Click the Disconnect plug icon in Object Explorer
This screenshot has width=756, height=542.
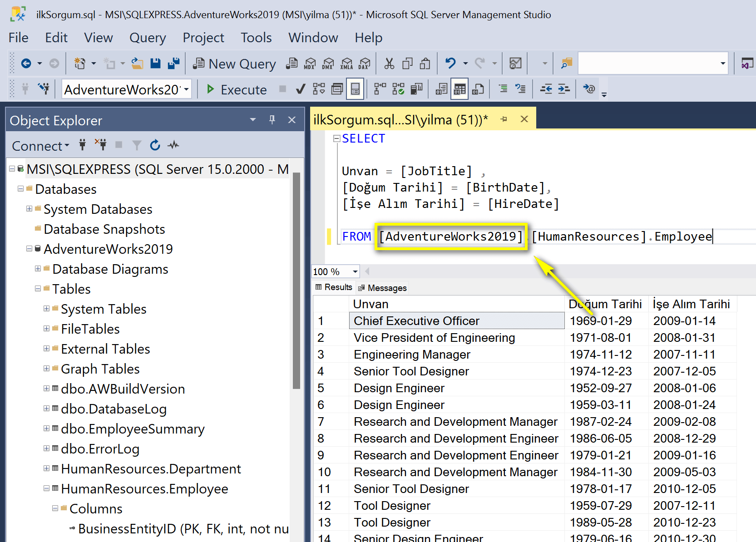point(101,145)
